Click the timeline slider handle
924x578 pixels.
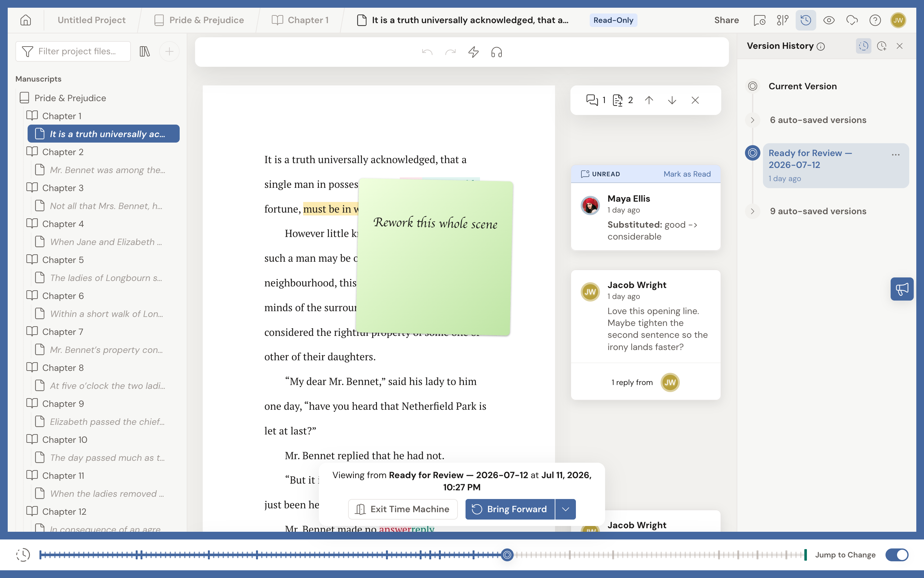tap(507, 555)
